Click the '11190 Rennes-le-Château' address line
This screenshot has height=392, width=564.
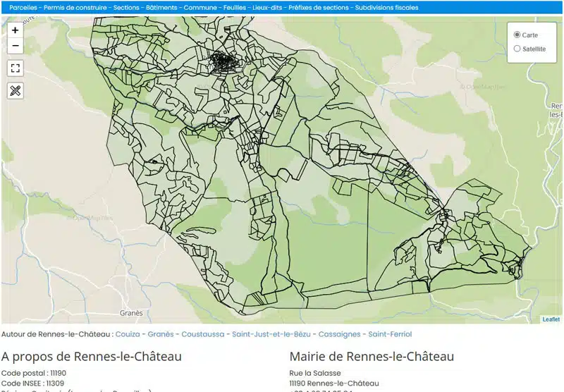[334, 383]
